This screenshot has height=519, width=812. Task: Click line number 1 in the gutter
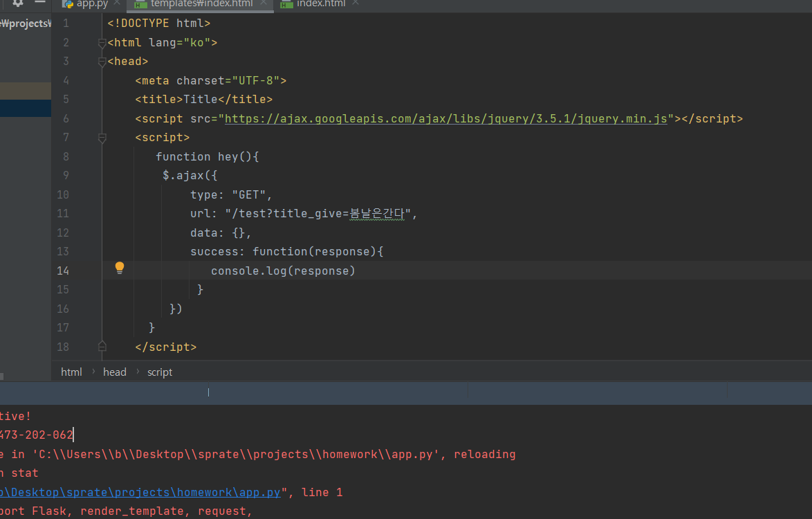66,24
